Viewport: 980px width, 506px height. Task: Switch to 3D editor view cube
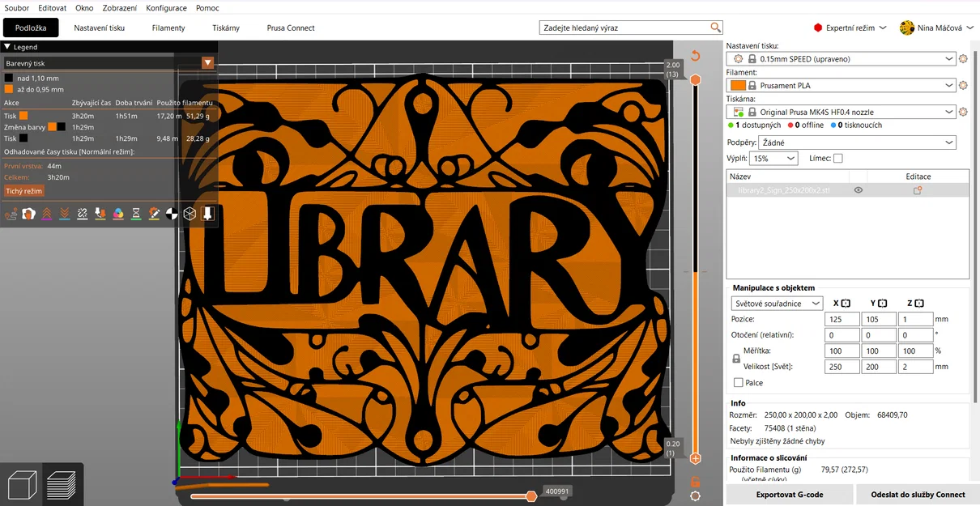pyautogui.click(x=21, y=485)
